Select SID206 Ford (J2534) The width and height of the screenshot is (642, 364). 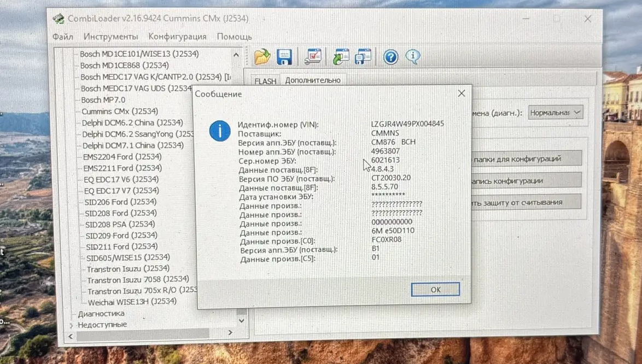[x=120, y=202]
